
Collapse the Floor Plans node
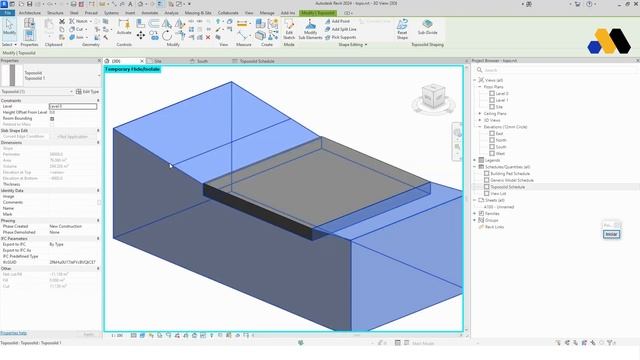480,87
